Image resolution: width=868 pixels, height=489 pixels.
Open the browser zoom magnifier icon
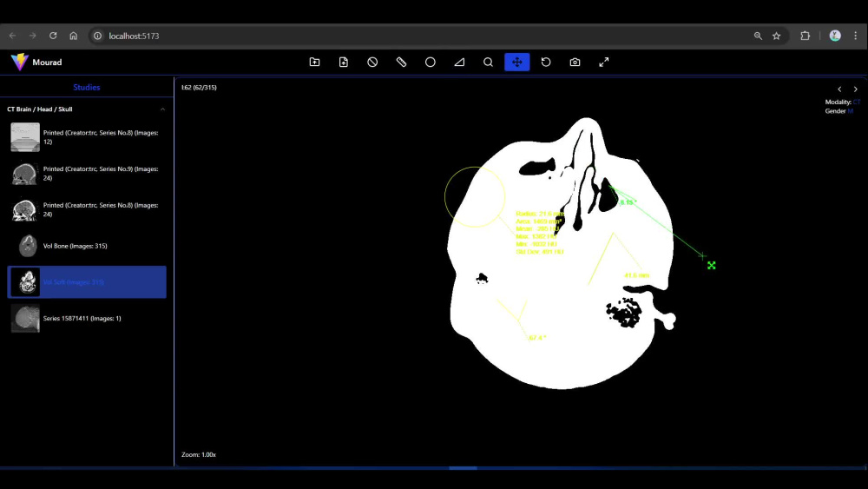758,36
